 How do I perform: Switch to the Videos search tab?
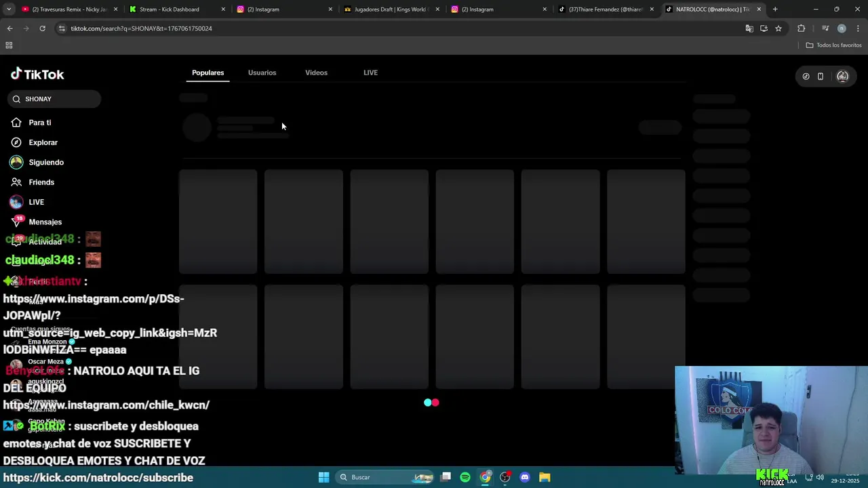coord(316,73)
